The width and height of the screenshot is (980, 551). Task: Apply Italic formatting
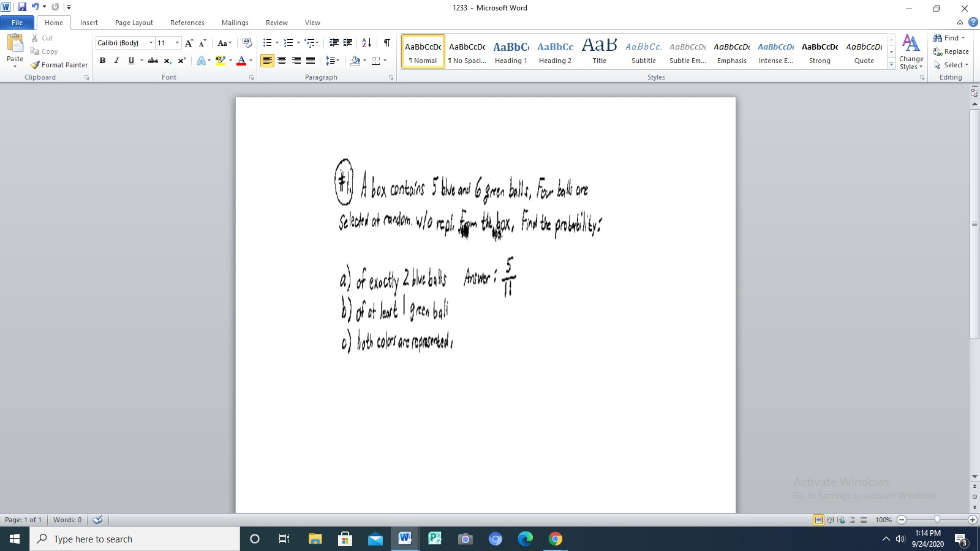tap(116, 61)
